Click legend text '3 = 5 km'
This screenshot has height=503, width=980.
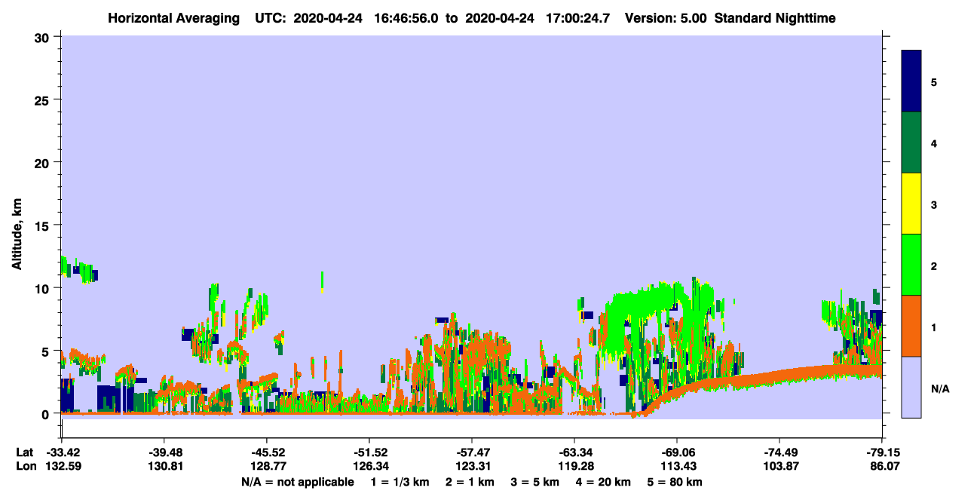536,482
